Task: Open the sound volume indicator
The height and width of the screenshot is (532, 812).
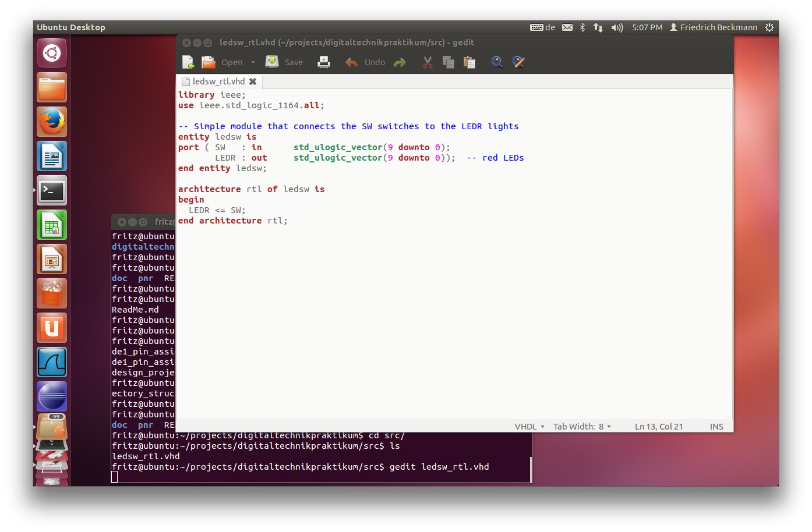Action: pos(617,27)
